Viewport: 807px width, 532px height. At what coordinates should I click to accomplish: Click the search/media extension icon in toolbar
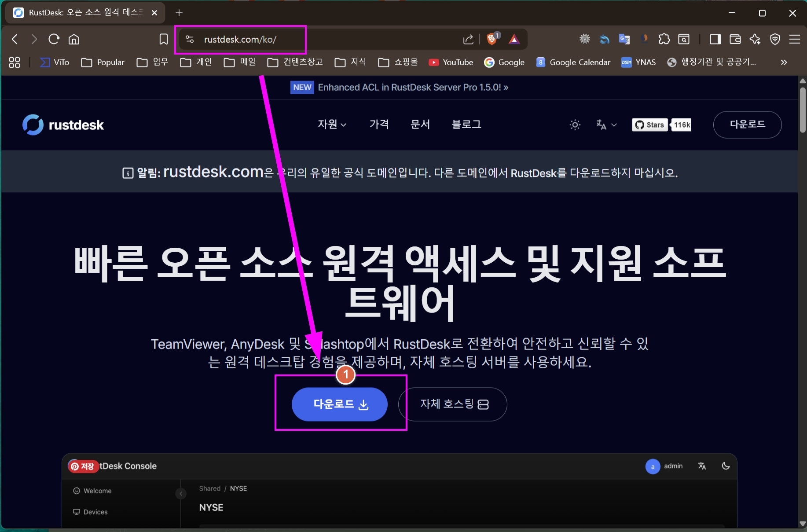click(684, 39)
